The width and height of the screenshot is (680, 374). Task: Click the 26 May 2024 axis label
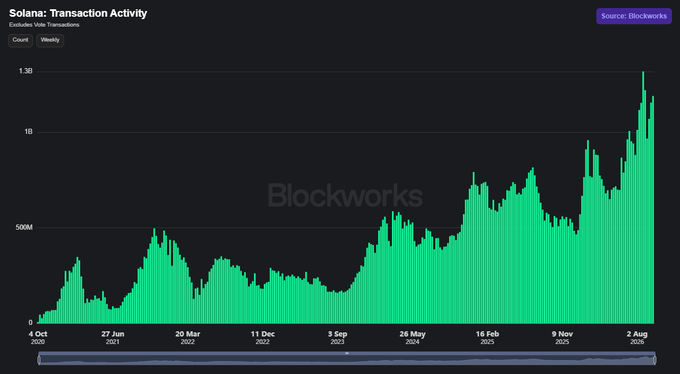pos(412,338)
